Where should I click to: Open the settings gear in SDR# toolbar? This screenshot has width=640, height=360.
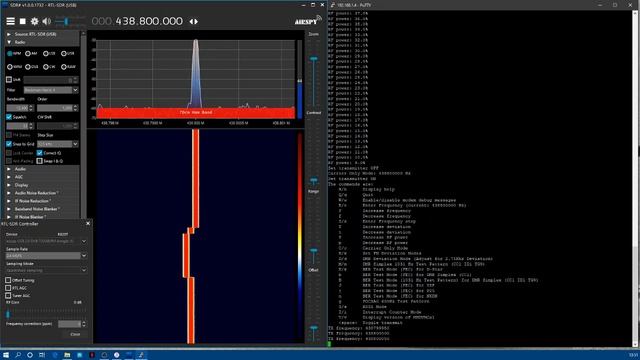(35, 21)
